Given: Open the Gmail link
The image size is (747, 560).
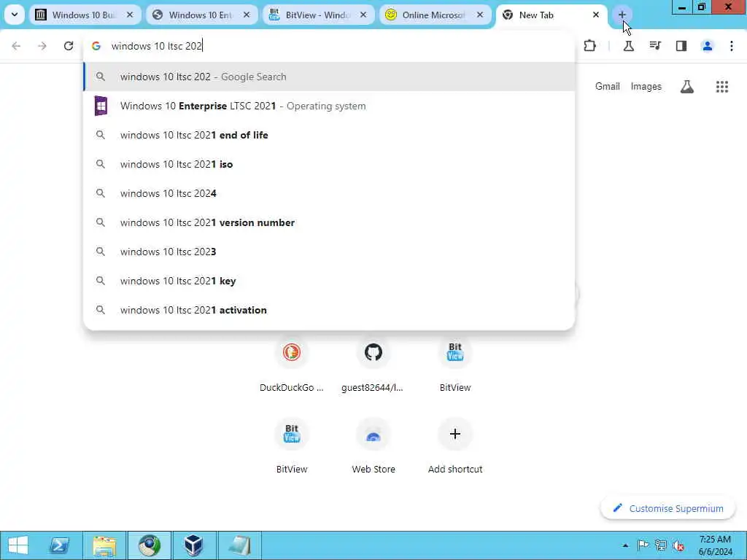Looking at the screenshot, I should tap(608, 86).
